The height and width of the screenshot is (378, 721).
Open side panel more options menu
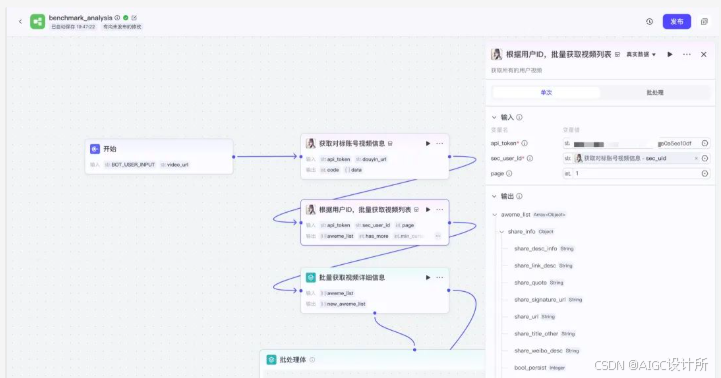point(687,54)
